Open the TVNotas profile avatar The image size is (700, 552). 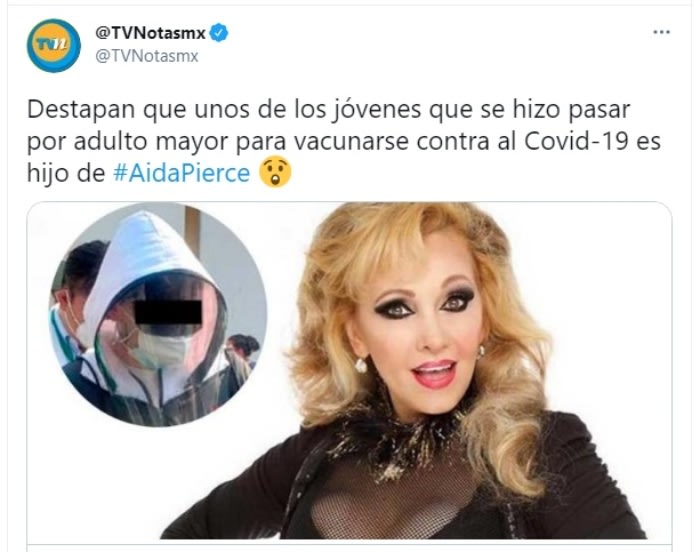tap(54, 46)
